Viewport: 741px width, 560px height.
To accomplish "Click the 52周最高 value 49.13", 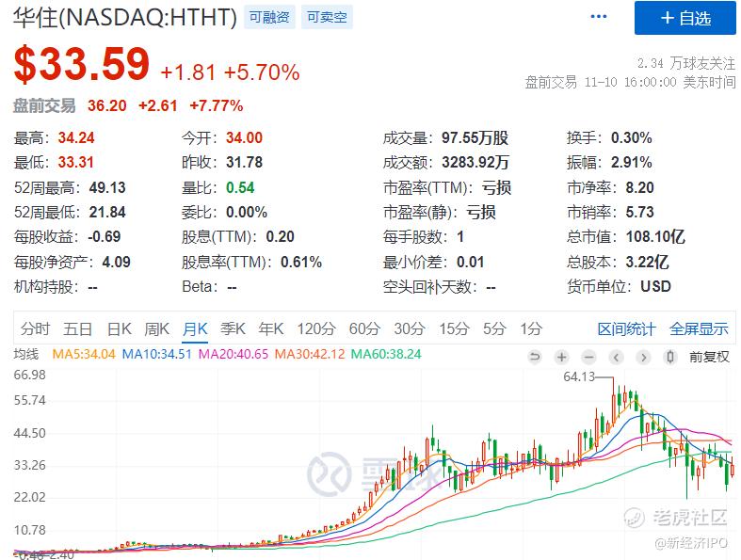I will (x=107, y=187).
